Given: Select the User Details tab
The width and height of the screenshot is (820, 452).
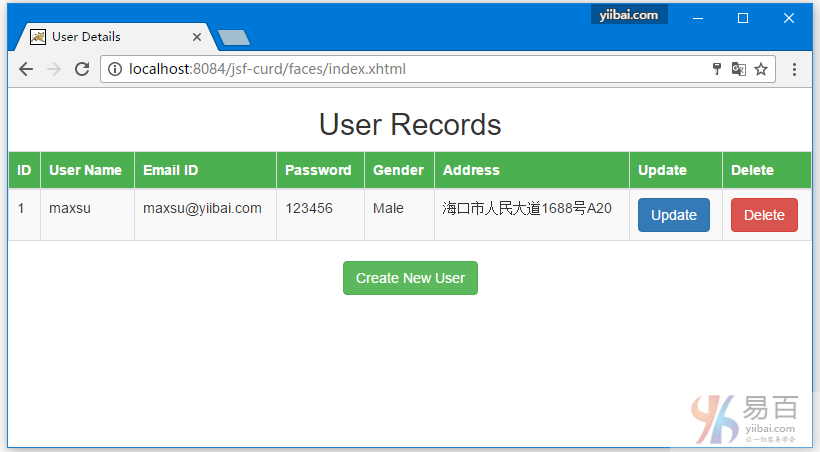Looking at the screenshot, I should pyautogui.click(x=110, y=37).
